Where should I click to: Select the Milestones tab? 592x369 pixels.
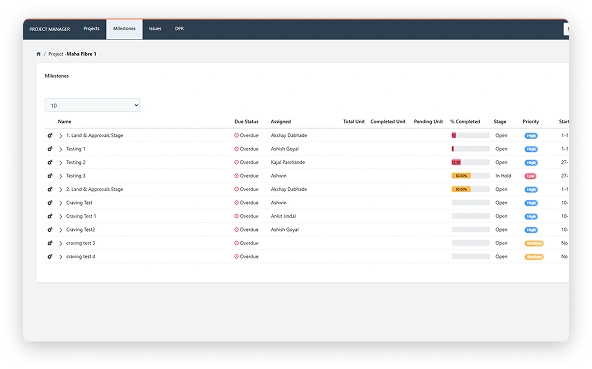coord(124,29)
